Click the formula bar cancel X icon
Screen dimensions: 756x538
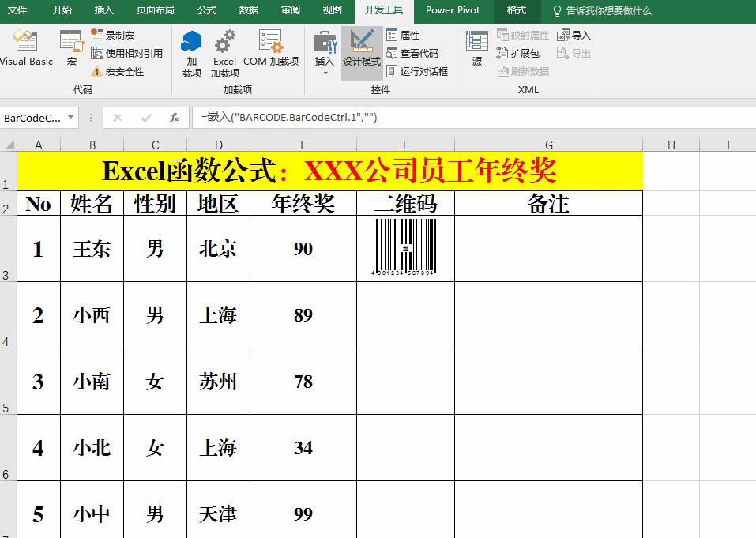coord(117,118)
